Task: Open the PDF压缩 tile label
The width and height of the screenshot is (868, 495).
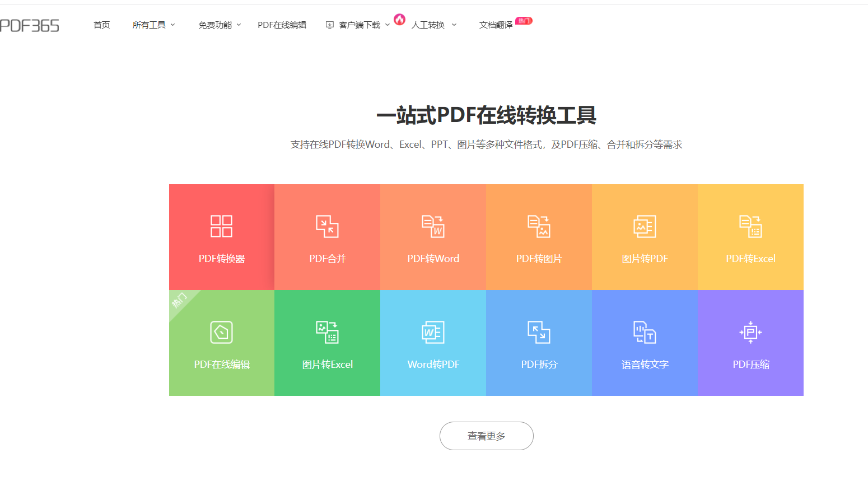Action: [x=751, y=365]
